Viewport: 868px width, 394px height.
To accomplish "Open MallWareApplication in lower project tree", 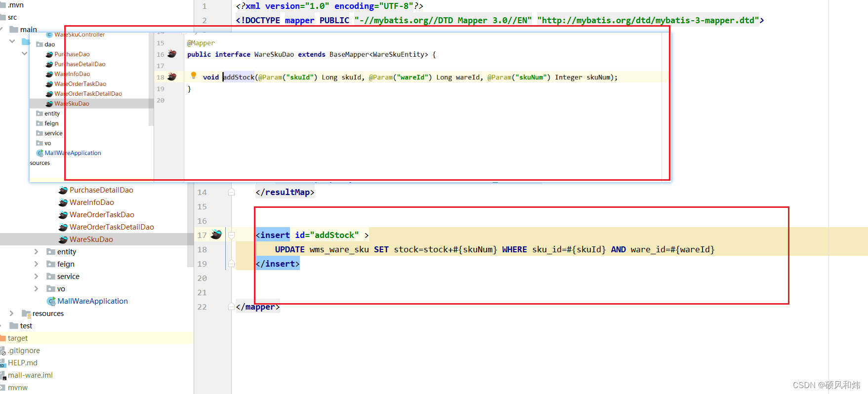I will tap(92, 301).
